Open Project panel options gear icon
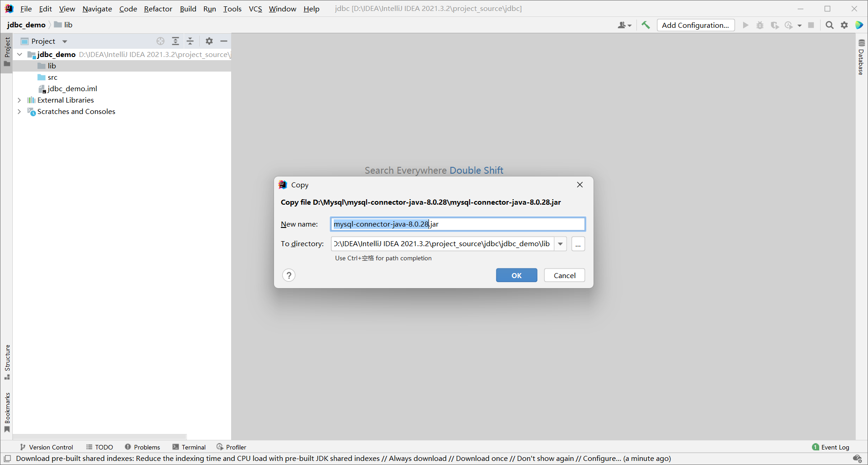This screenshot has width=868, height=465. pyautogui.click(x=209, y=41)
